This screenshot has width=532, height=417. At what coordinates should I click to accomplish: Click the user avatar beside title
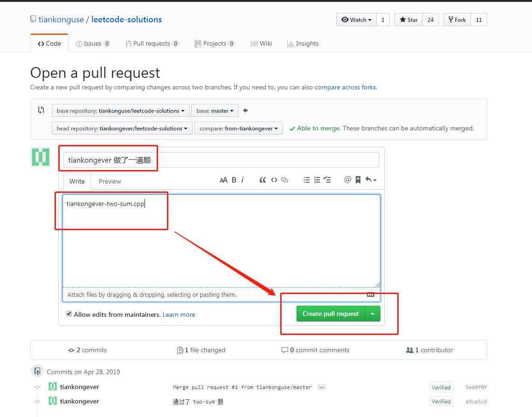[x=41, y=157]
